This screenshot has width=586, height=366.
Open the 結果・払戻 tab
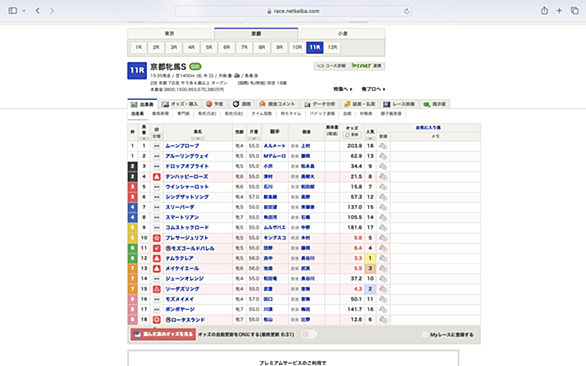pos(359,104)
